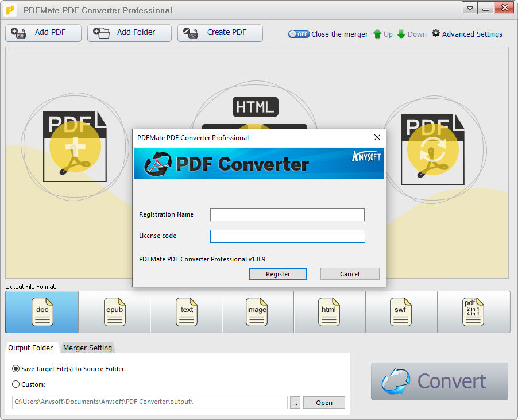Click the large add PDF document icon
This screenshot has width=518, height=420.
75,147
